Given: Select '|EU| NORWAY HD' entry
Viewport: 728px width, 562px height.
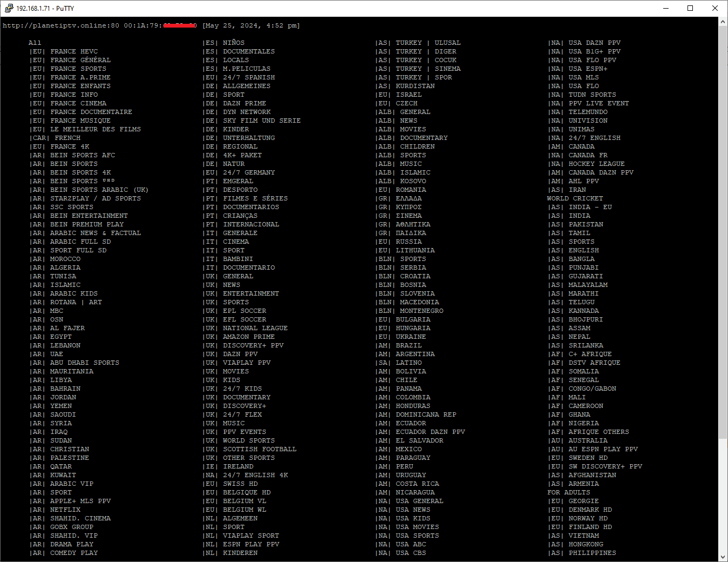Looking at the screenshot, I should [578, 518].
